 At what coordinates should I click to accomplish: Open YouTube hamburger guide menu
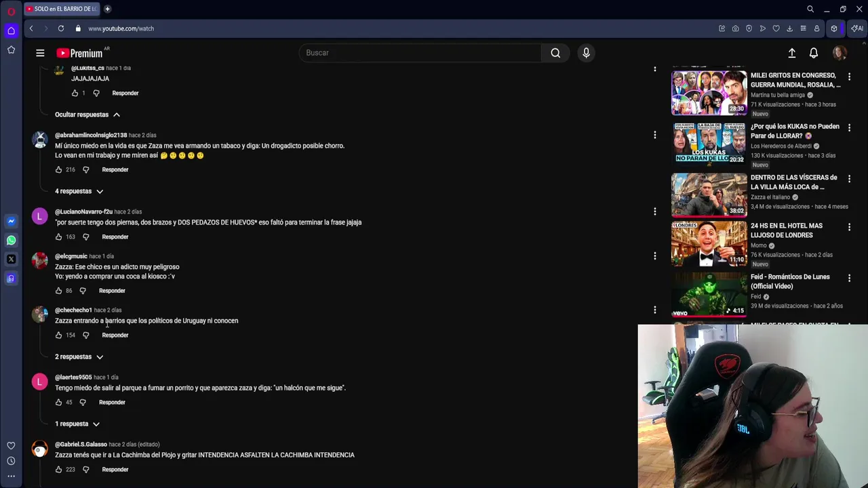pyautogui.click(x=40, y=53)
